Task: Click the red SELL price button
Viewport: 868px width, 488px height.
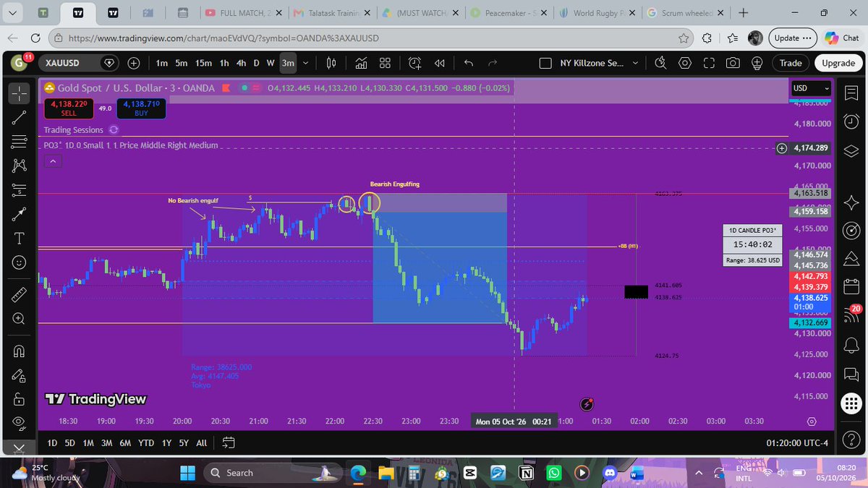Action: tap(67, 108)
